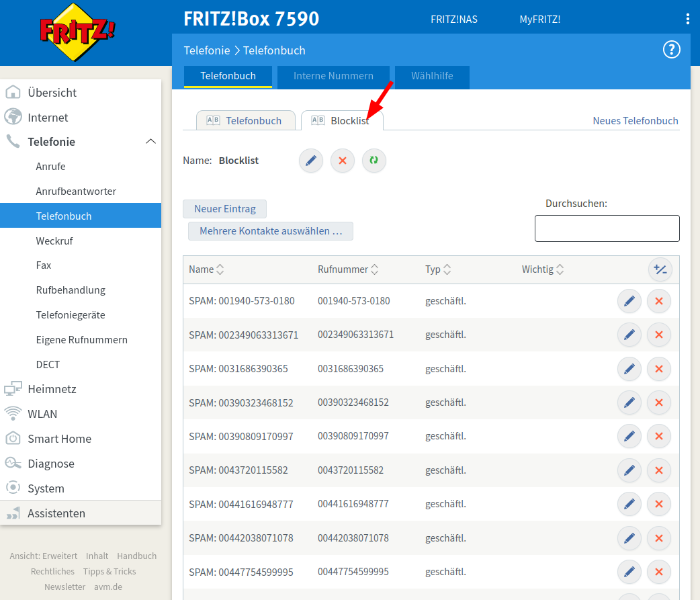Refresh the Blocklist with the green arrows icon

[374, 161]
